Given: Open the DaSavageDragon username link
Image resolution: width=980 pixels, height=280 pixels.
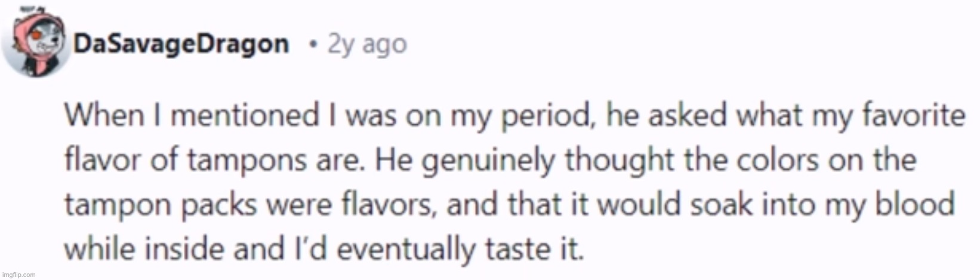Looking at the screenshot, I should click(x=181, y=44).
